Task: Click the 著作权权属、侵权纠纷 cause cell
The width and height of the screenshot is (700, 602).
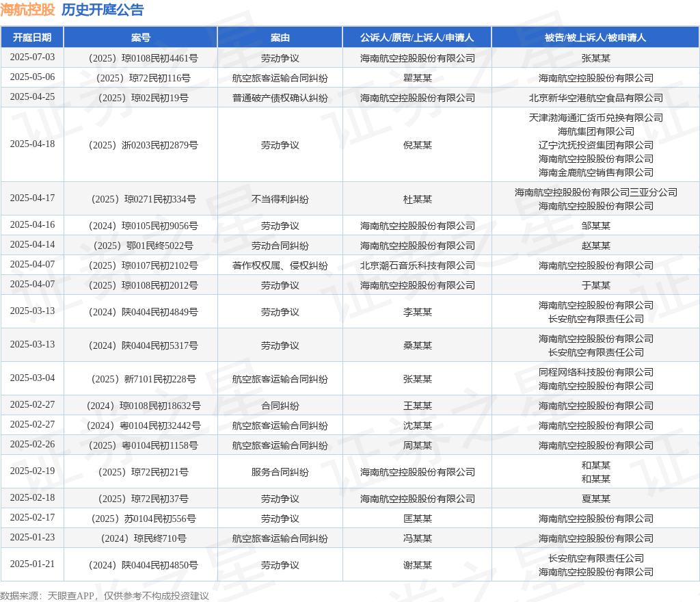Action: pyautogui.click(x=280, y=265)
